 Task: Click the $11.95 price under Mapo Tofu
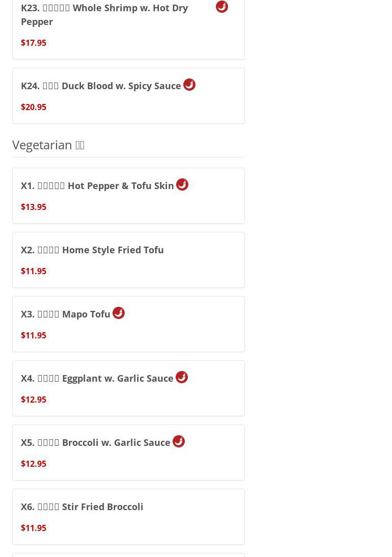click(x=34, y=335)
